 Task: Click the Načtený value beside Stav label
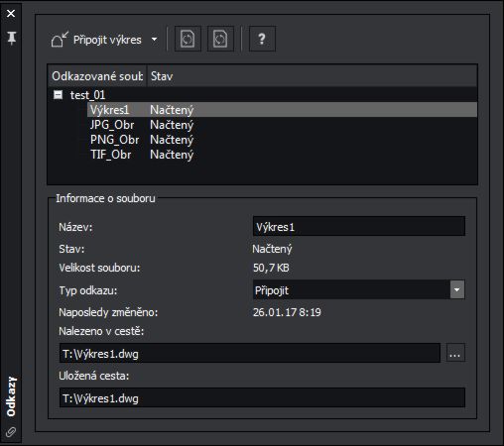pos(272,249)
